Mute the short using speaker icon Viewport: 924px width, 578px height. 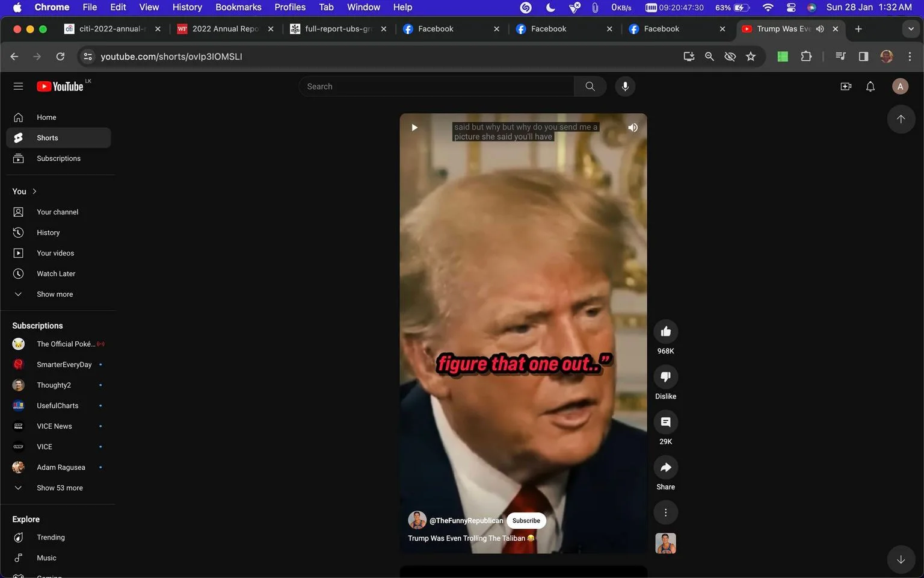point(632,128)
